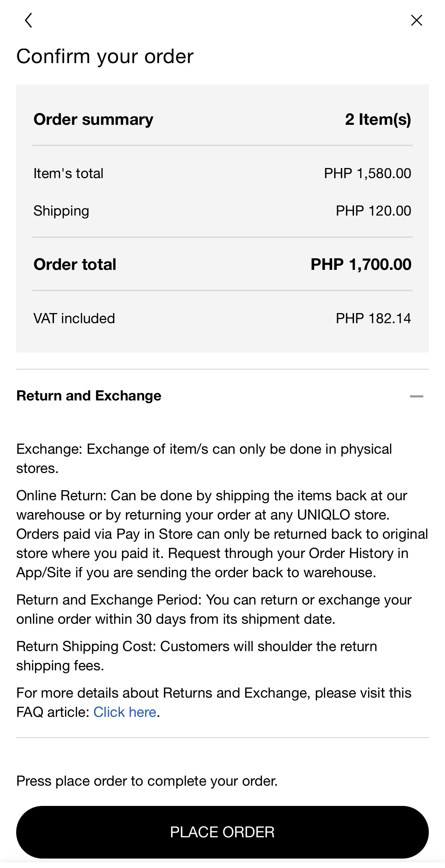
Task: Tap the Online Return policy paragraph
Action: tap(222, 534)
